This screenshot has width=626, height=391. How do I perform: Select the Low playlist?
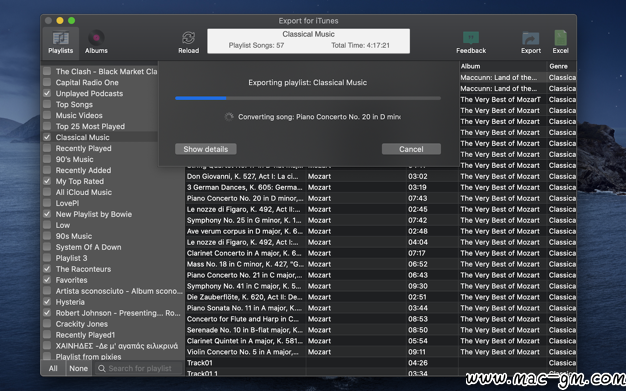[63, 225]
